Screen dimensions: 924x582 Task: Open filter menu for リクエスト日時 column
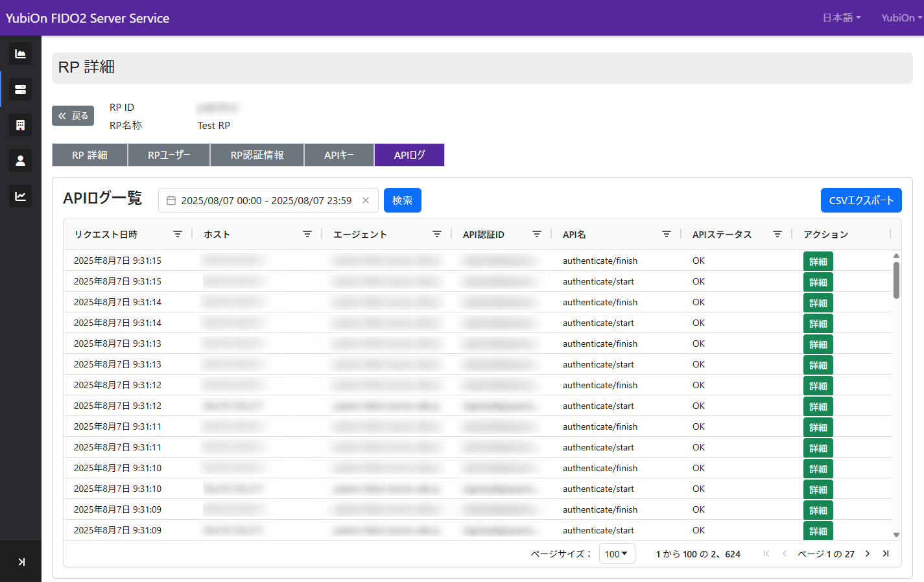pos(178,234)
